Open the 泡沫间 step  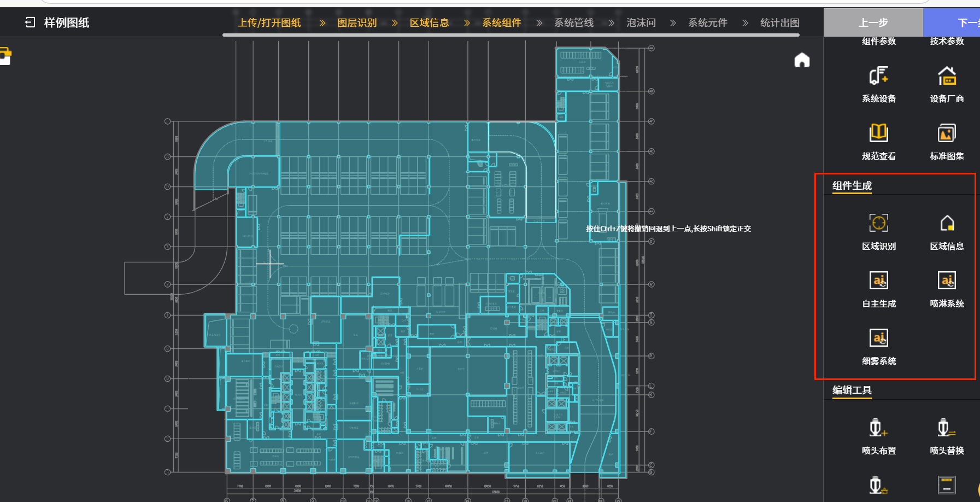pyautogui.click(x=641, y=23)
